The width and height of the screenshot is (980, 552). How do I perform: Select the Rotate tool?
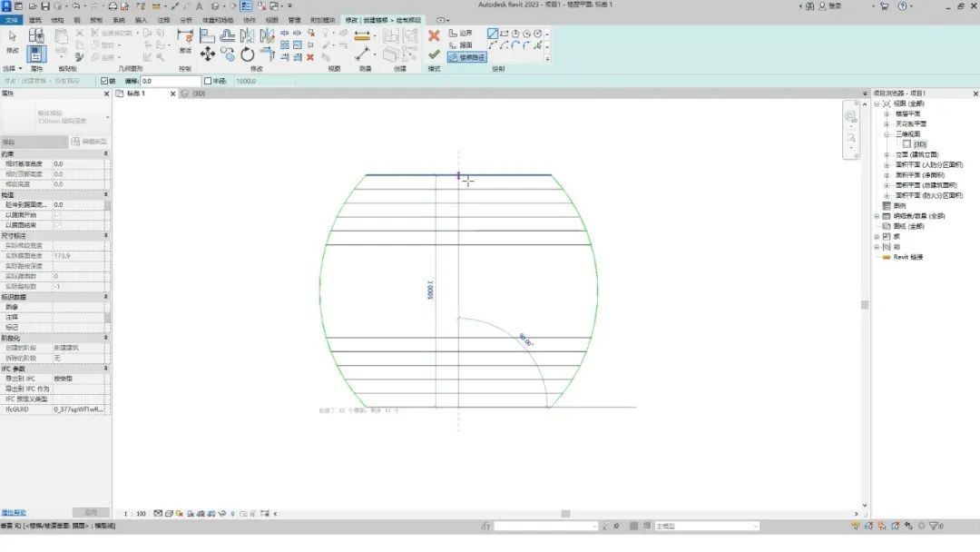click(248, 54)
